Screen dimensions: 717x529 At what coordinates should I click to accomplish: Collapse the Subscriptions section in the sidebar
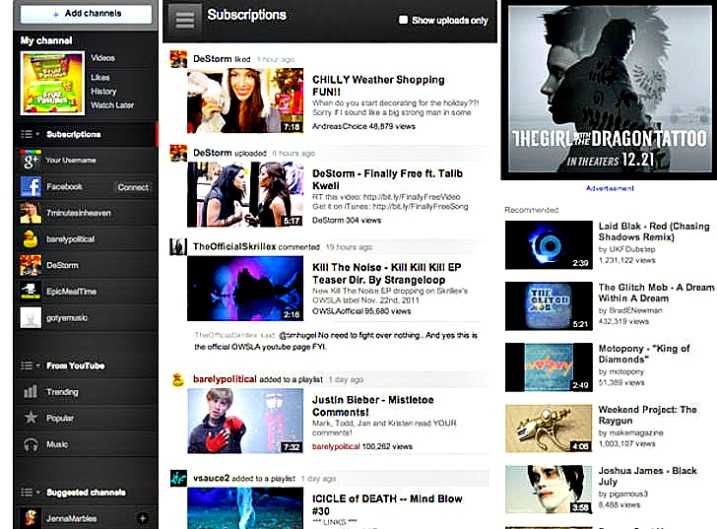pyautogui.click(x=28, y=134)
